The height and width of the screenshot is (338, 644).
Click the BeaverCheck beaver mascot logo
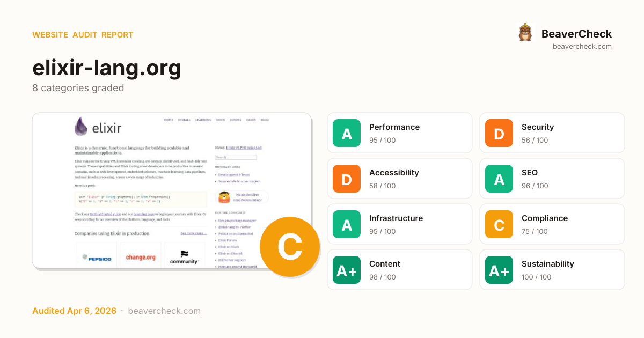[x=525, y=33]
